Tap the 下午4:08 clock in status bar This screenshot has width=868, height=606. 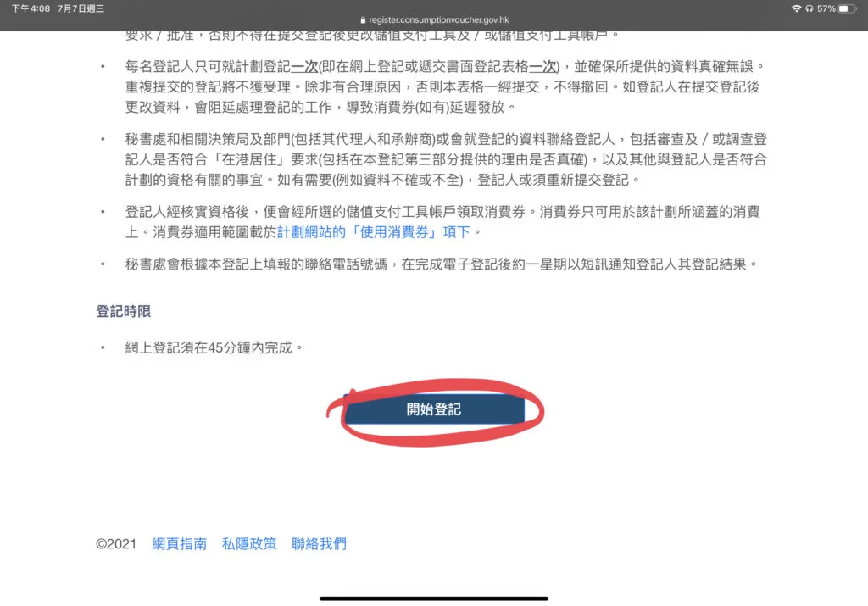pyautogui.click(x=31, y=8)
